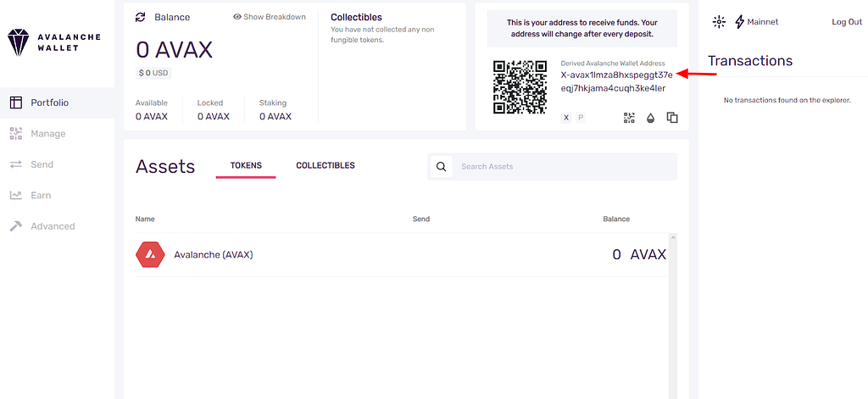
Task: Switch to the COLLECTIBLES tab
Action: tap(325, 165)
